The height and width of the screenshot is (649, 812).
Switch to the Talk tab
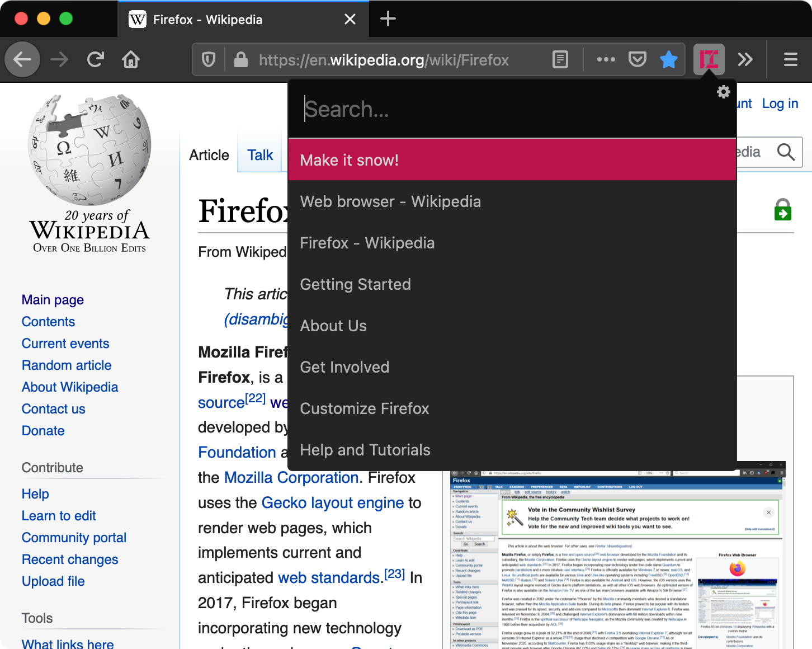click(260, 155)
